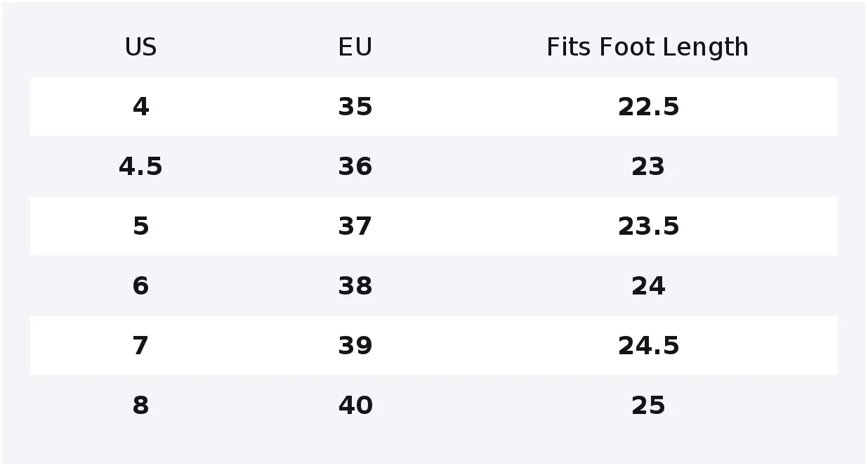Image resolution: width=868 pixels, height=466 pixels.
Task: Click foot length 23.5 value
Action: click(x=648, y=226)
